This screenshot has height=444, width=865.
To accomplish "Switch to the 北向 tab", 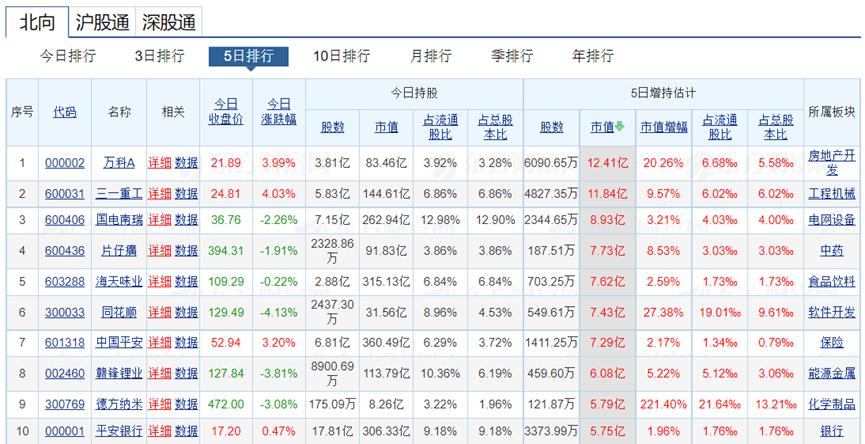I will point(37,22).
